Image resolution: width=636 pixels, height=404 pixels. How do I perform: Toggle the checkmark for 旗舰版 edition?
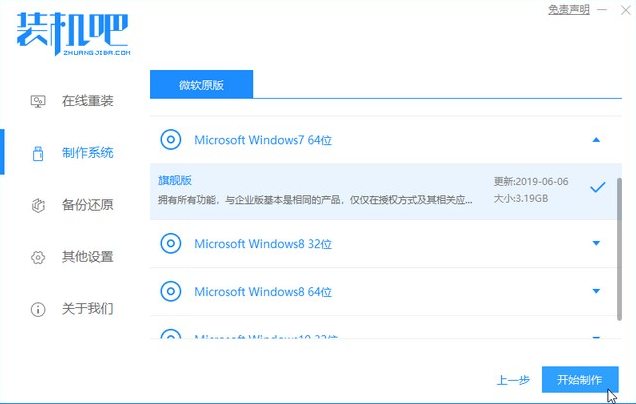click(597, 187)
